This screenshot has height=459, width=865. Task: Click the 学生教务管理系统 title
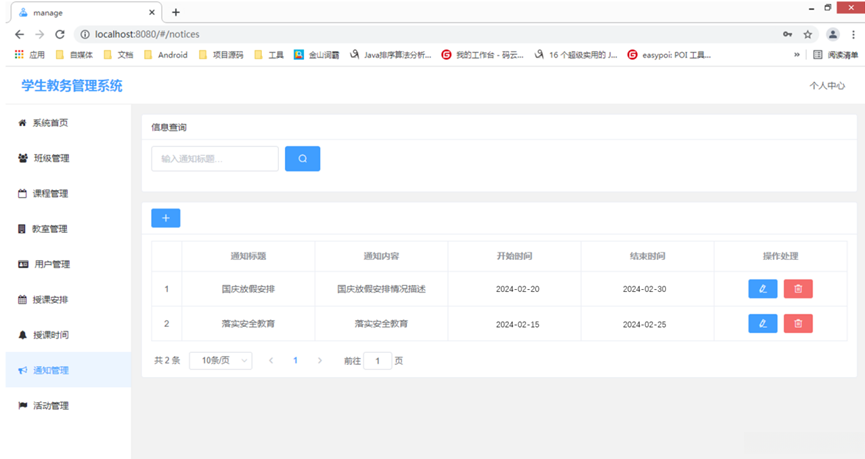pos(72,86)
